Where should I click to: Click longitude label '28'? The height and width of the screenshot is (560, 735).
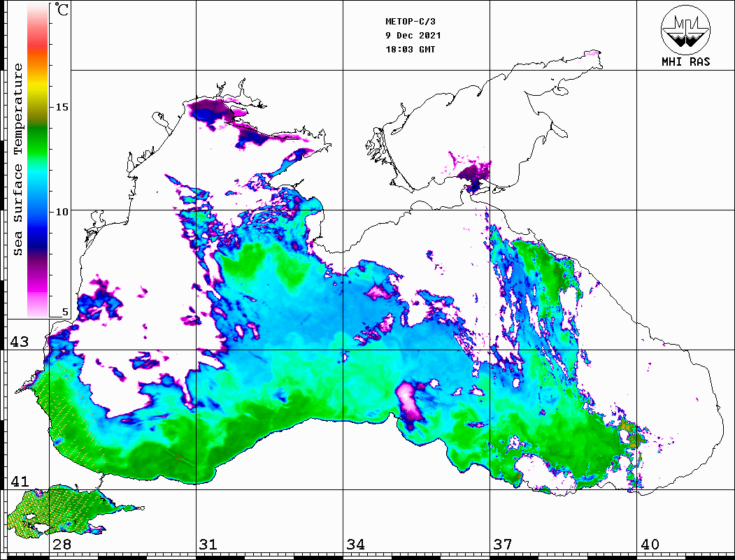62,545
